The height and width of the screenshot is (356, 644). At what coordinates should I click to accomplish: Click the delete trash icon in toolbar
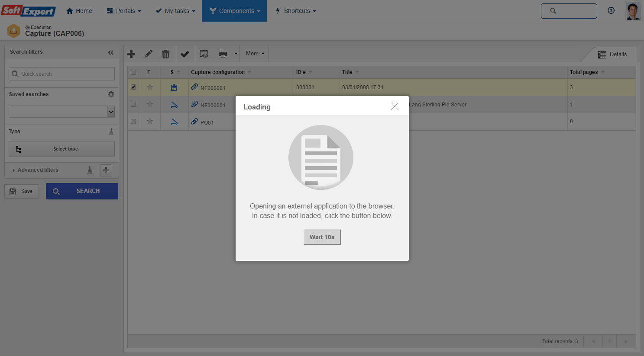click(x=166, y=54)
